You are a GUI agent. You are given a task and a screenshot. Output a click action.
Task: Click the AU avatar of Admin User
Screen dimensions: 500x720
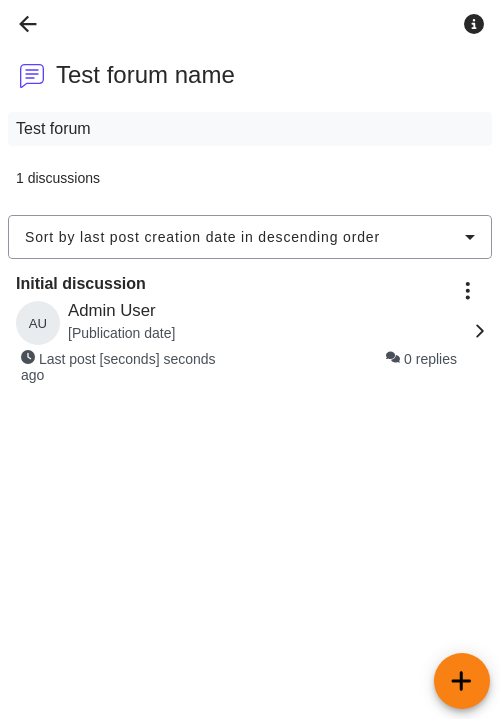pos(38,323)
